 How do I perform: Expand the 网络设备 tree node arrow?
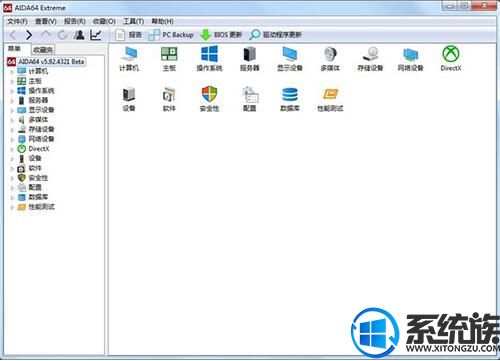click(x=12, y=139)
